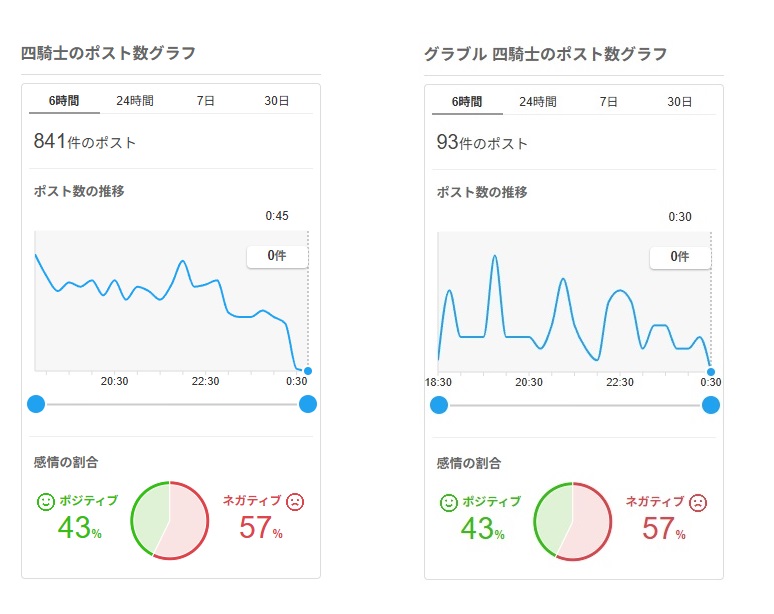Screen dimensions: 774x614
Task: Click the end data point on left chart
Action: pyautogui.click(x=308, y=371)
